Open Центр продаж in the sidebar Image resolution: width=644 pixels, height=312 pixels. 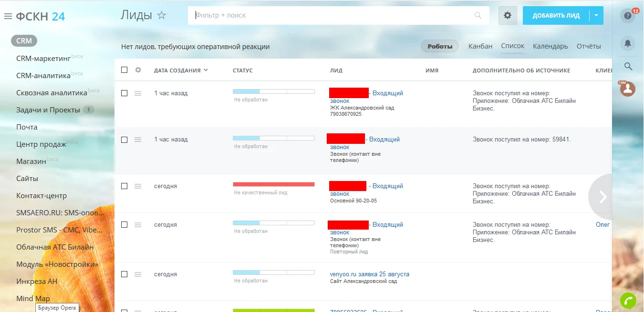41,144
